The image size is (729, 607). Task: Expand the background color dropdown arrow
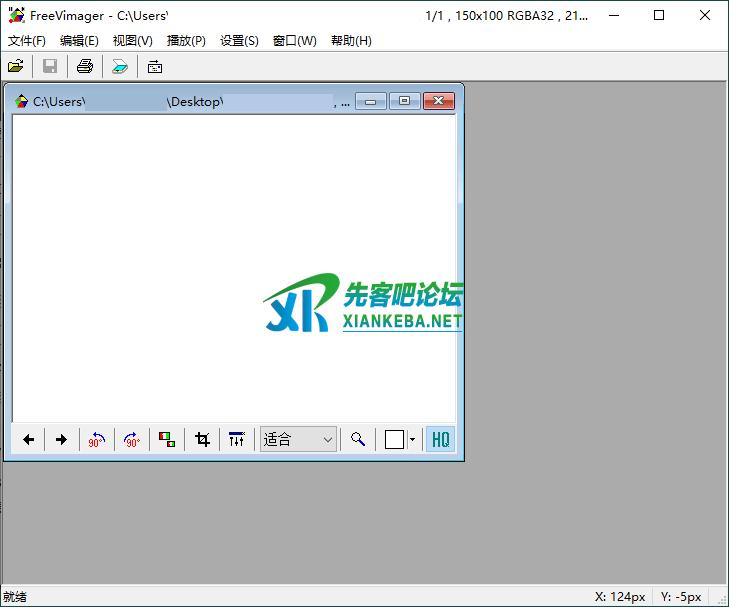pyautogui.click(x=412, y=439)
